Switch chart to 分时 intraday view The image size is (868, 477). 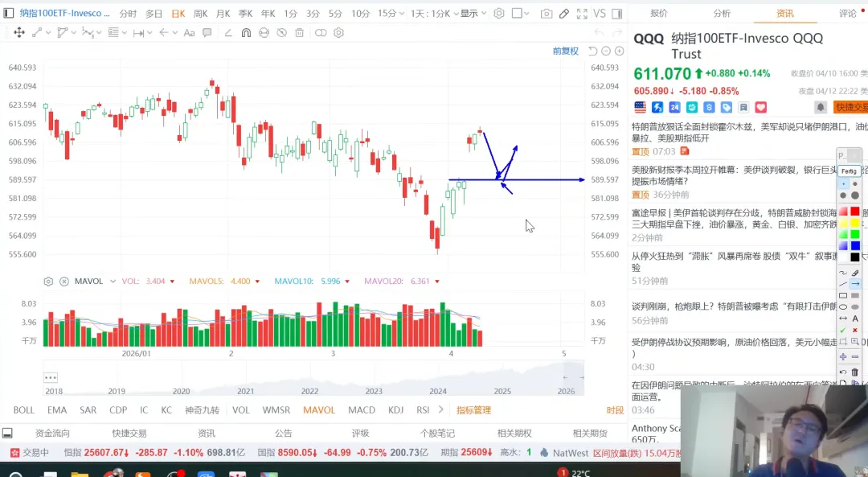pyautogui.click(x=128, y=14)
